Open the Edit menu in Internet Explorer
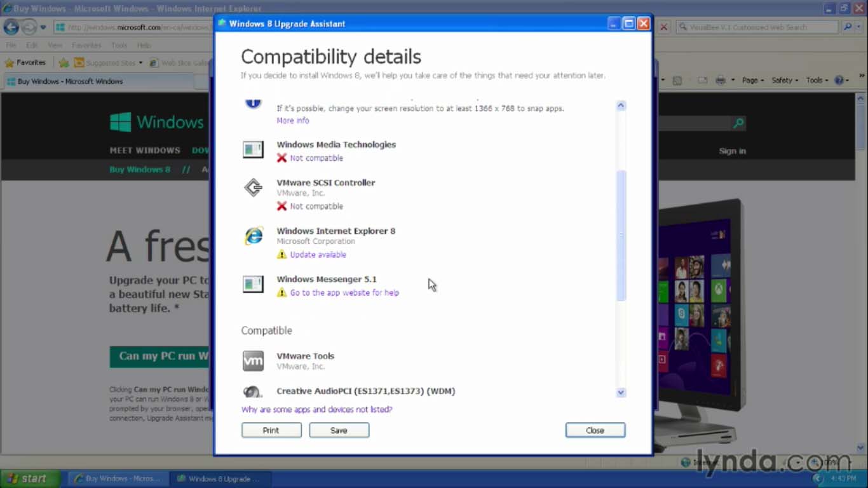Screen dimensions: 868x488 (32, 46)
